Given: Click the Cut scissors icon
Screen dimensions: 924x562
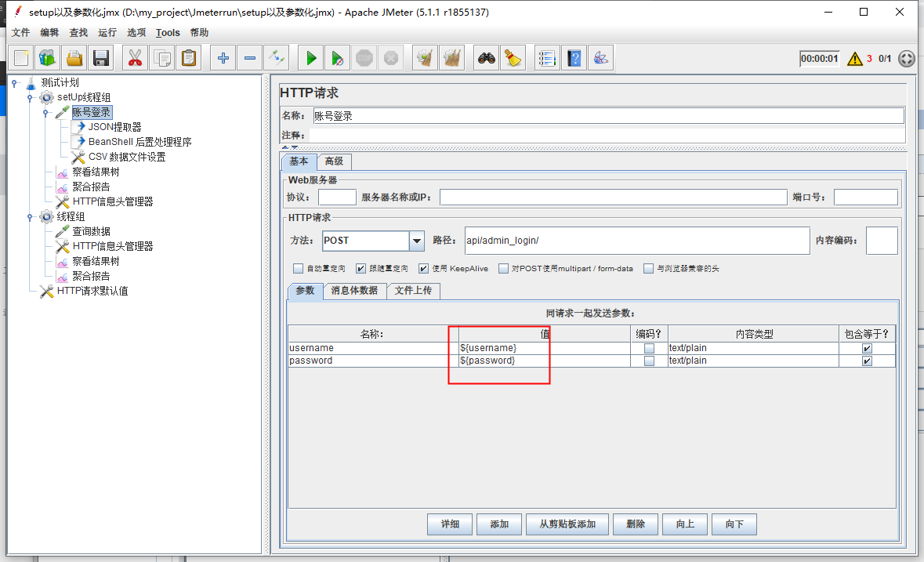Looking at the screenshot, I should click(135, 58).
